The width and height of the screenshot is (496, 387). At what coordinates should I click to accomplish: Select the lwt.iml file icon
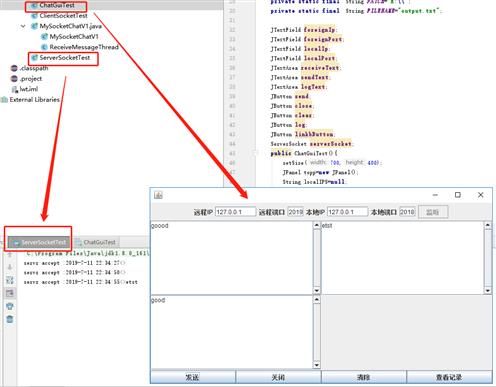(x=15, y=89)
